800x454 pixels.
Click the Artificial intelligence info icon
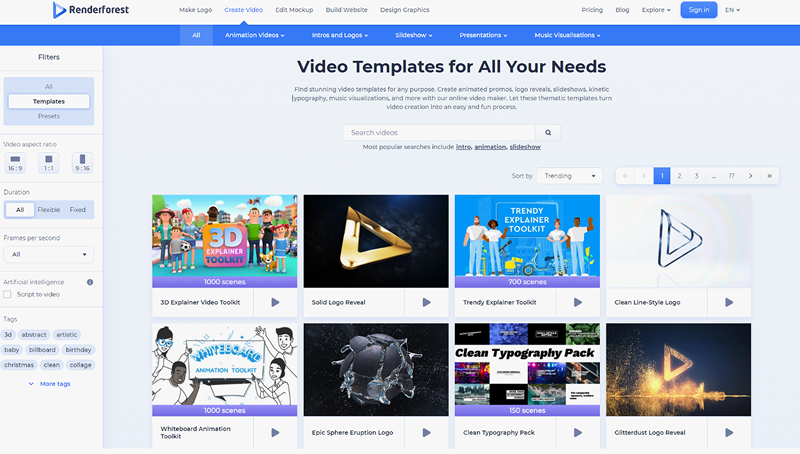coord(90,282)
